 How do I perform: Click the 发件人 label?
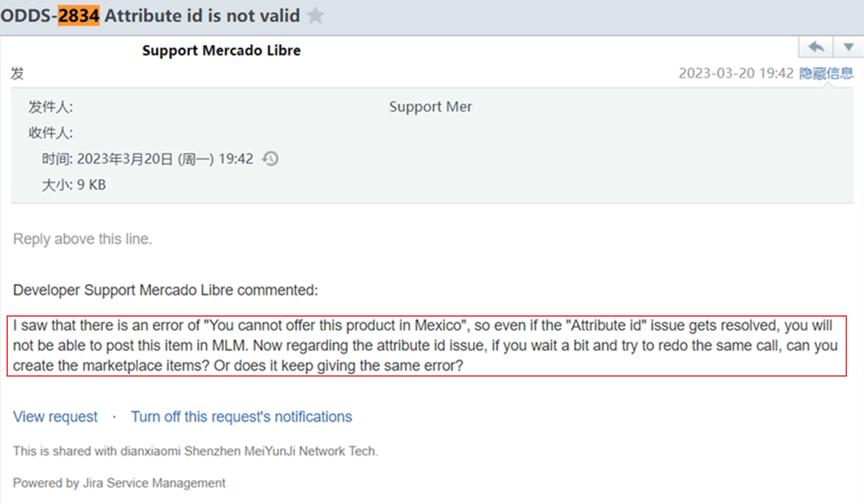click(x=51, y=107)
